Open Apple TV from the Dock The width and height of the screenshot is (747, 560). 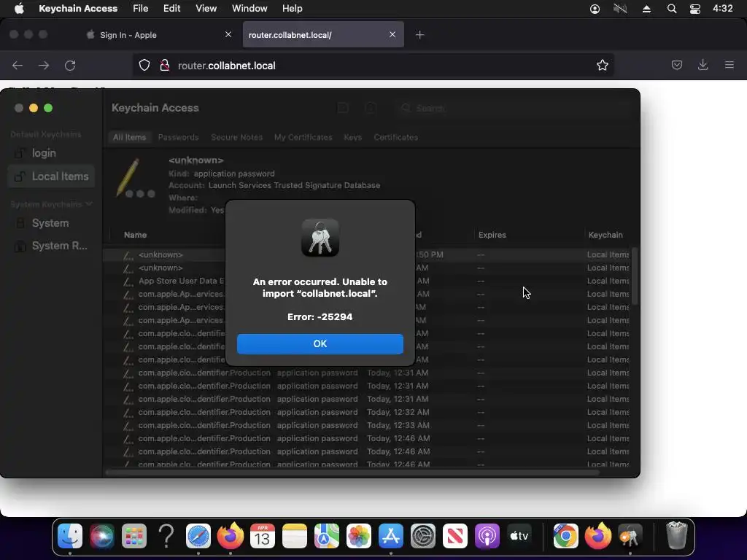click(x=519, y=537)
